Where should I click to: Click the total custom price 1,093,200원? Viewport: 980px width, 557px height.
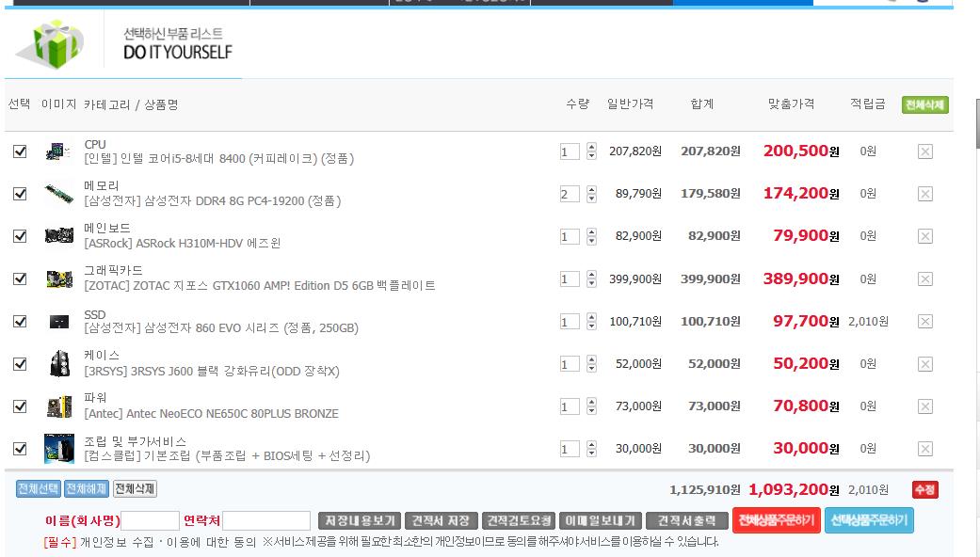pyautogui.click(x=794, y=490)
